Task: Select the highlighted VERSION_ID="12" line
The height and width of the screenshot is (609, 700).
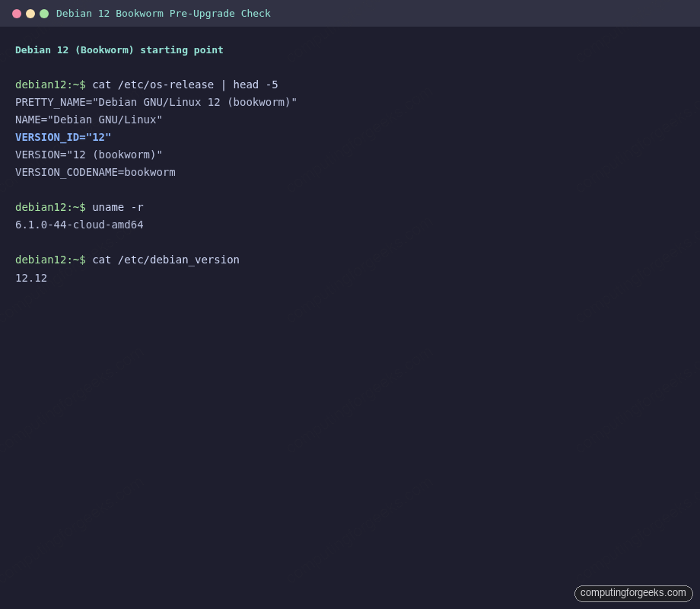Action: pos(63,137)
